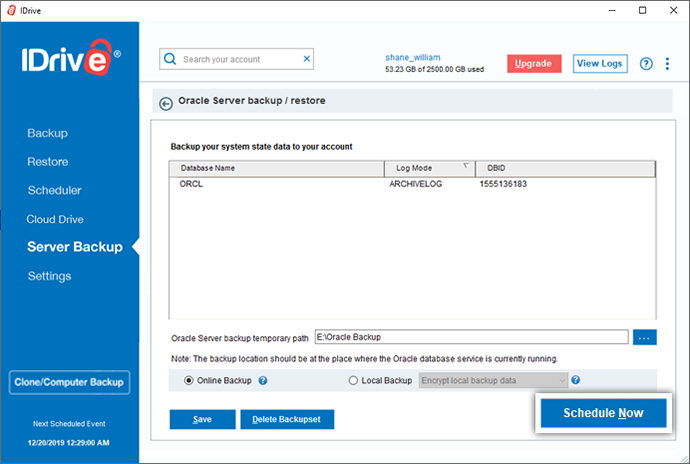Click the Database Name column header
The height and width of the screenshot is (464, 690).
(277, 168)
